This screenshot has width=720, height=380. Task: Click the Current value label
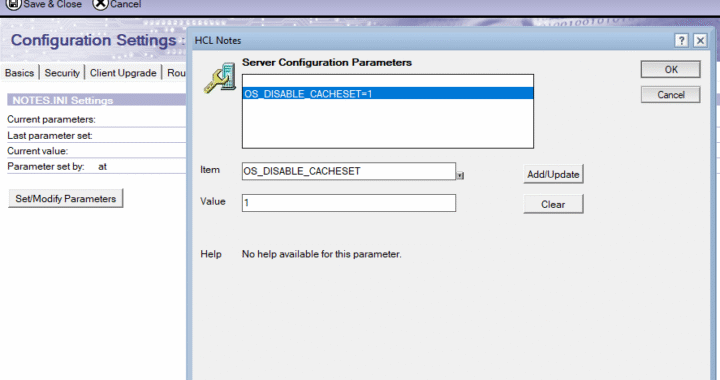(38, 151)
